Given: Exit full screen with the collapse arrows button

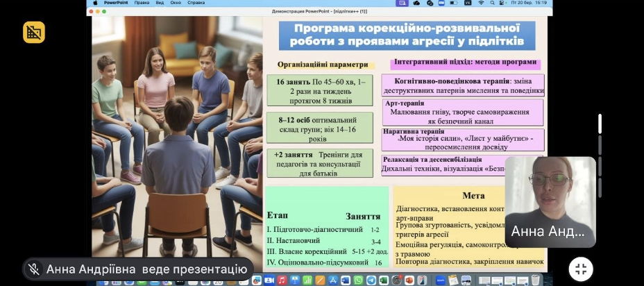Looking at the screenshot, I should 581,269.
